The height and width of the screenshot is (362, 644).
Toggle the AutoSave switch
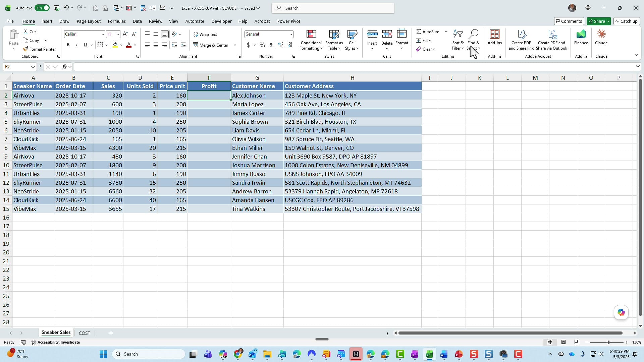(x=42, y=8)
